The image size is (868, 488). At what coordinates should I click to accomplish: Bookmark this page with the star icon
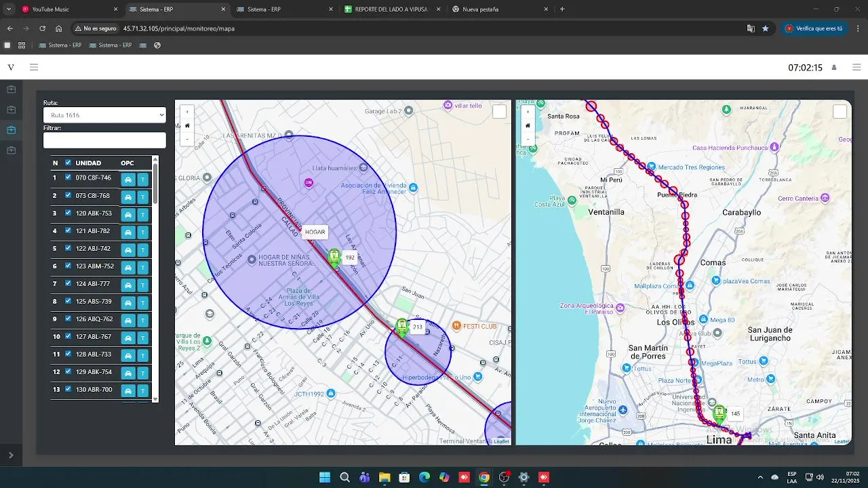coord(766,28)
